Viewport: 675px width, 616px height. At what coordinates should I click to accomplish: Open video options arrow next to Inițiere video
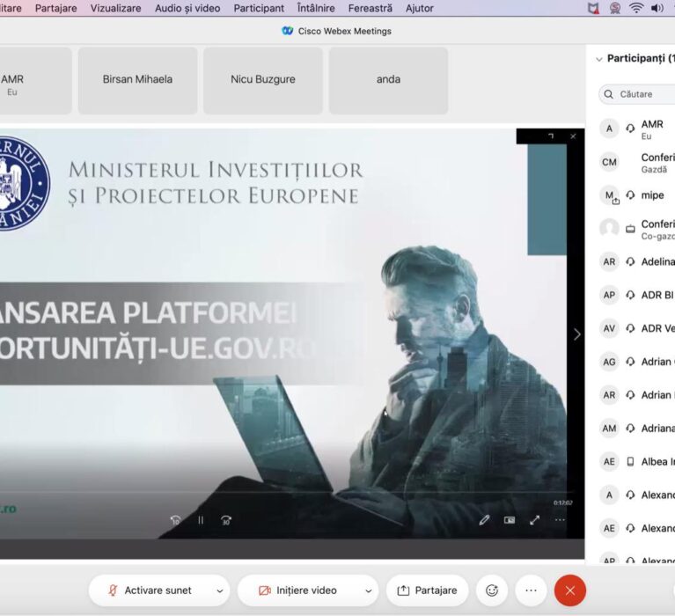coord(369,590)
